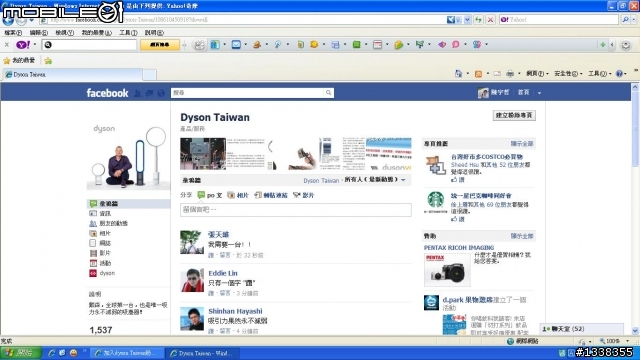Click the IE help icon in command bar
This screenshot has height=360, width=640.
[619, 74]
